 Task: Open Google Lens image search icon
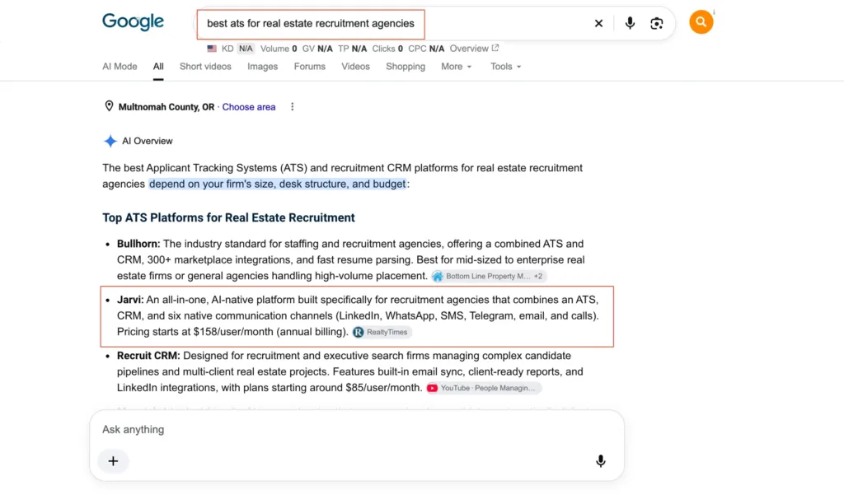(656, 24)
